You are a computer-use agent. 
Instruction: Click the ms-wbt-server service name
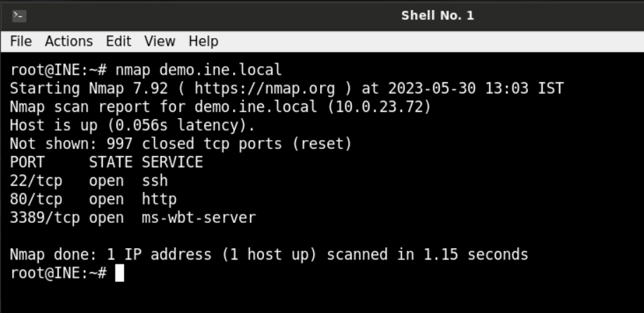click(198, 217)
